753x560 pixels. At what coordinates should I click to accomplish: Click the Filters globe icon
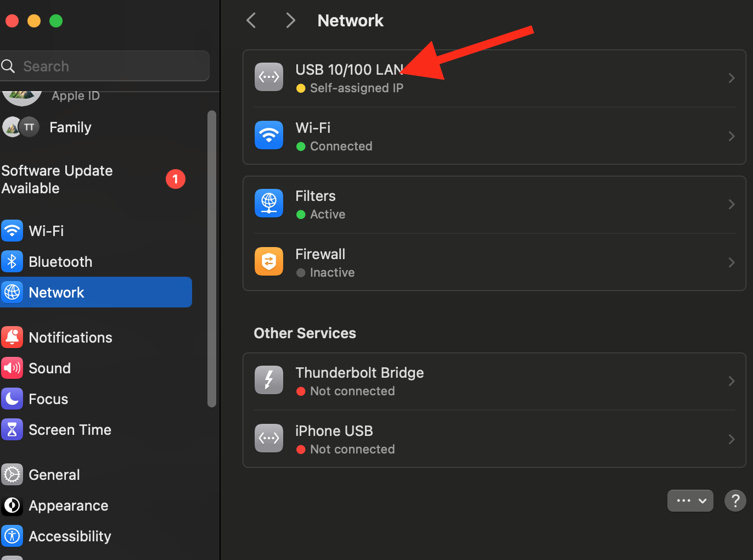[x=269, y=203]
